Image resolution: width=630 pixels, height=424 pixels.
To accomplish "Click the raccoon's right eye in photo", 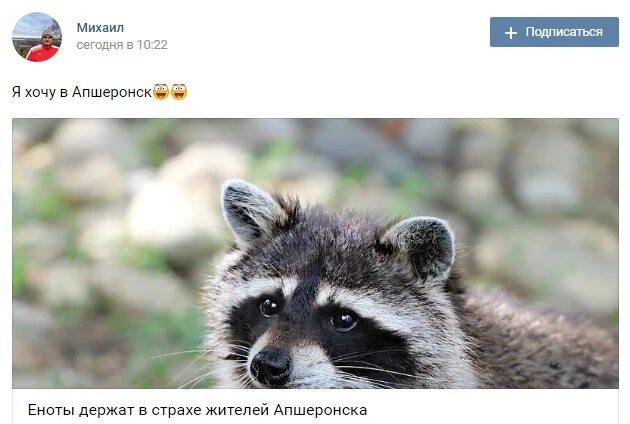I will (x=344, y=320).
